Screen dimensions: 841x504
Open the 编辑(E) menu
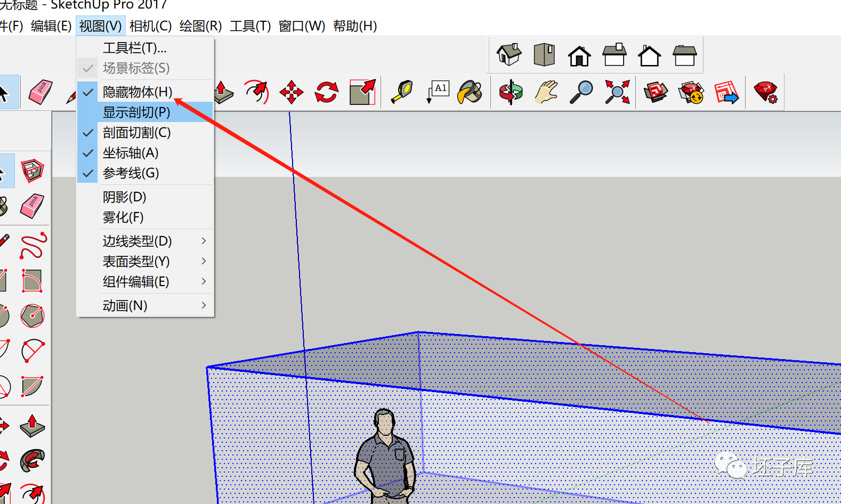click(51, 26)
